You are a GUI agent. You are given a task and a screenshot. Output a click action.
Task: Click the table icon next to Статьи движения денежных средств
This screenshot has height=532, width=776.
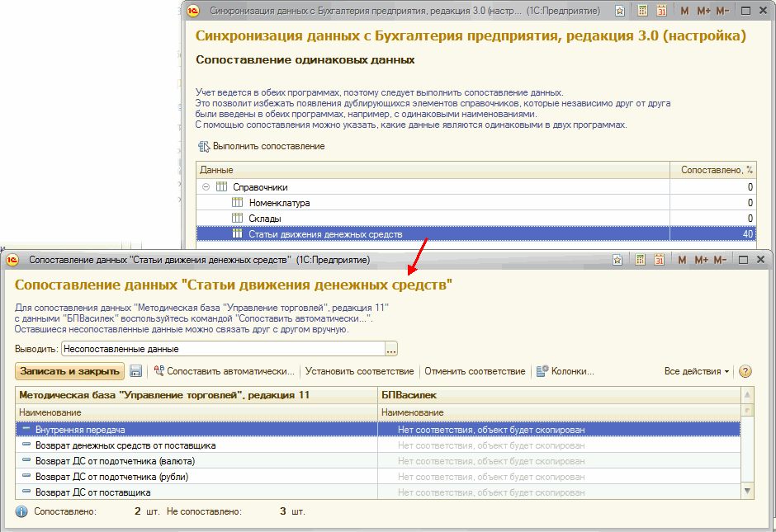pos(238,233)
